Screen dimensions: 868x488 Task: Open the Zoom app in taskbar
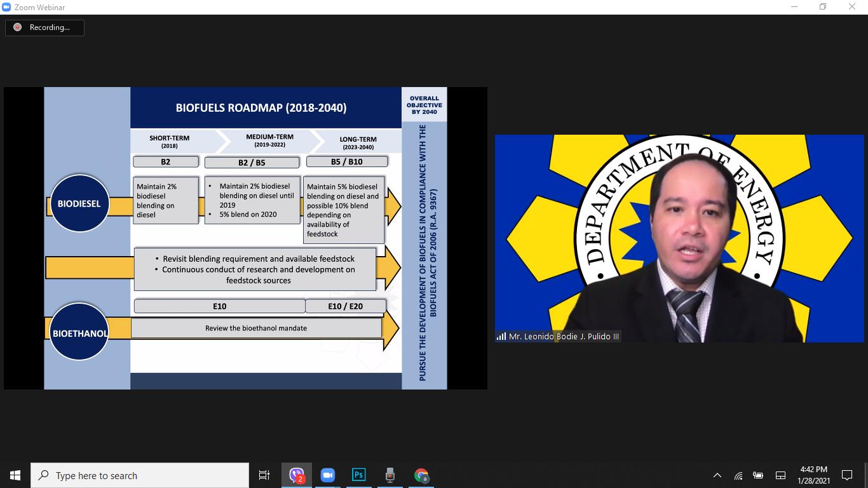(328, 475)
